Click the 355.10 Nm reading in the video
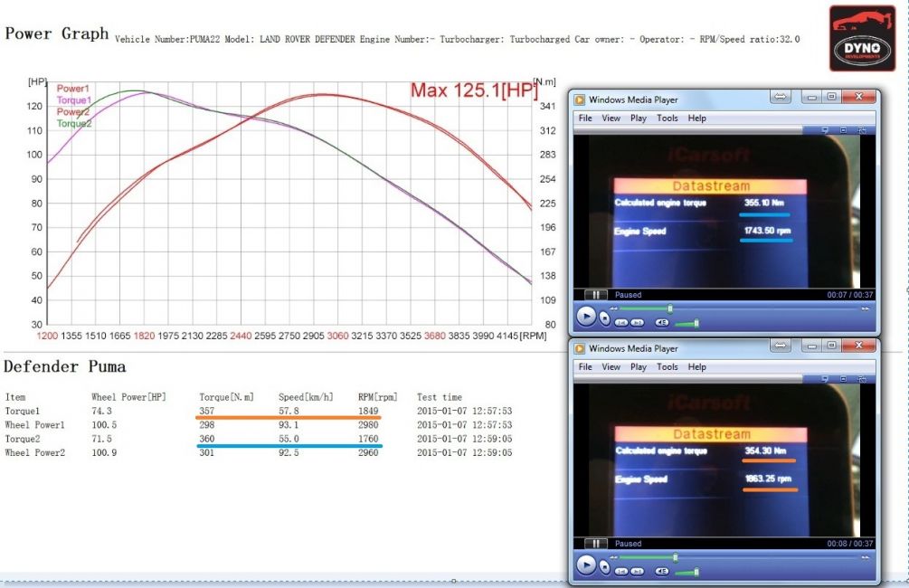 (764, 203)
